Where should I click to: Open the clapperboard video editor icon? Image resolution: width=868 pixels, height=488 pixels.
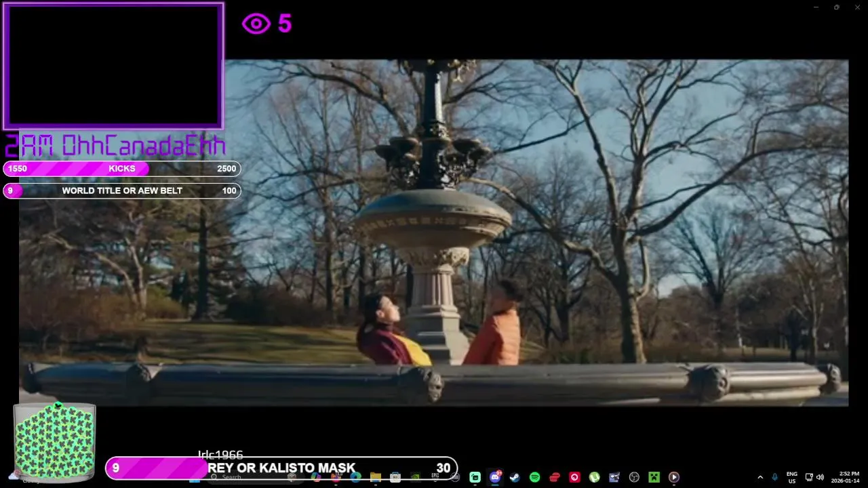click(614, 477)
